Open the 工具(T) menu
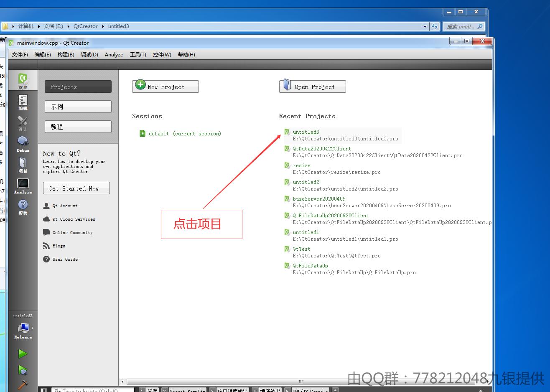Viewport: 550px width, 392px height. pyautogui.click(x=138, y=55)
